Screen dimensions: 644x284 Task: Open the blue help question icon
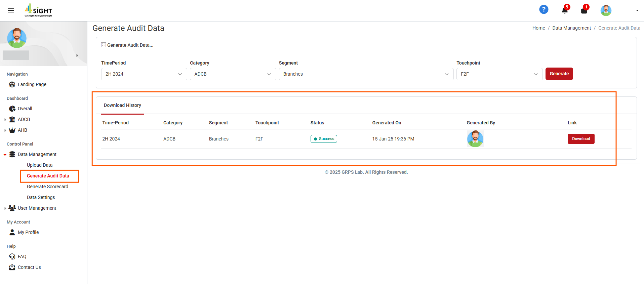point(544,10)
